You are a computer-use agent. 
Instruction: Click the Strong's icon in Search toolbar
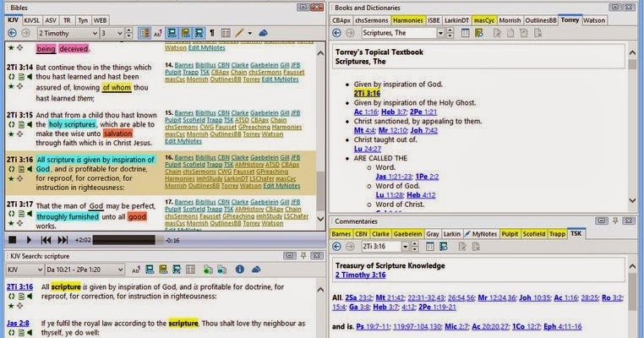coord(136,270)
